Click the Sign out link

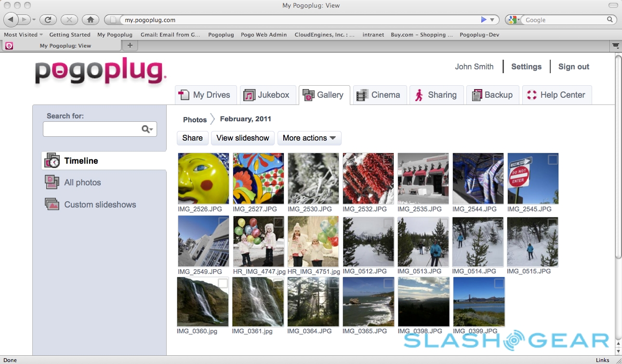pyautogui.click(x=573, y=67)
